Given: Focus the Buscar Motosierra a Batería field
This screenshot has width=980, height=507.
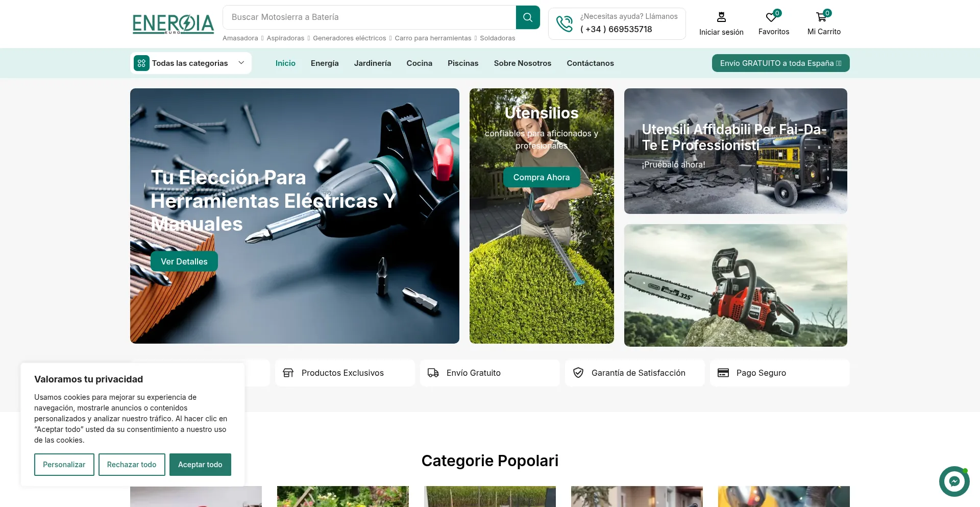Looking at the screenshot, I should (369, 17).
